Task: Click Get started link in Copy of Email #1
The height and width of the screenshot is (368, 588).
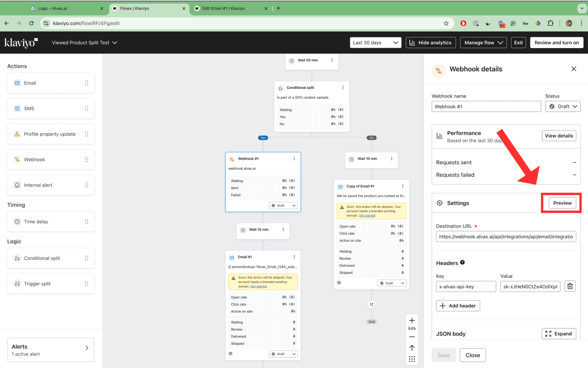Action: coord(367,216)
